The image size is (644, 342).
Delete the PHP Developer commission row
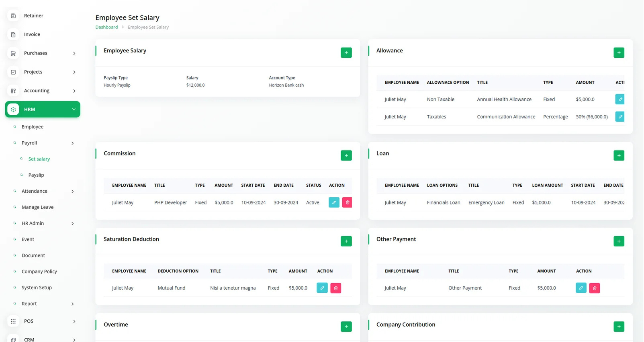(x=347, y=202)
